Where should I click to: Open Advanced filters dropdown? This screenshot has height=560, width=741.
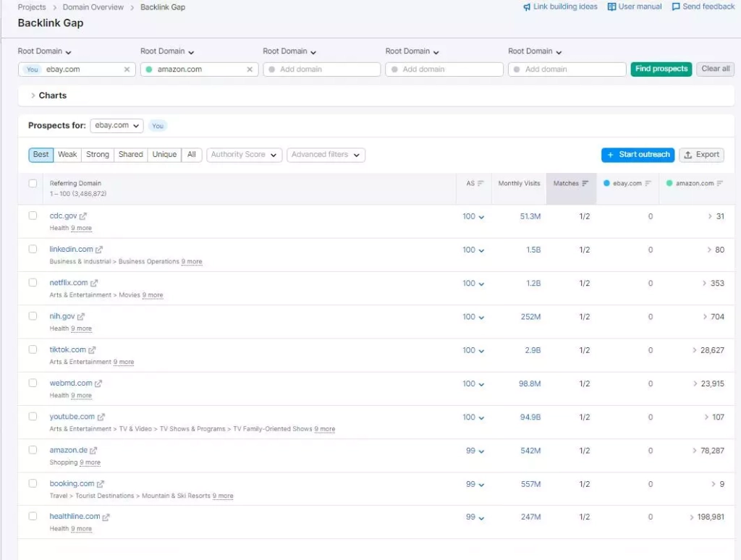click(x=326, y=155)
